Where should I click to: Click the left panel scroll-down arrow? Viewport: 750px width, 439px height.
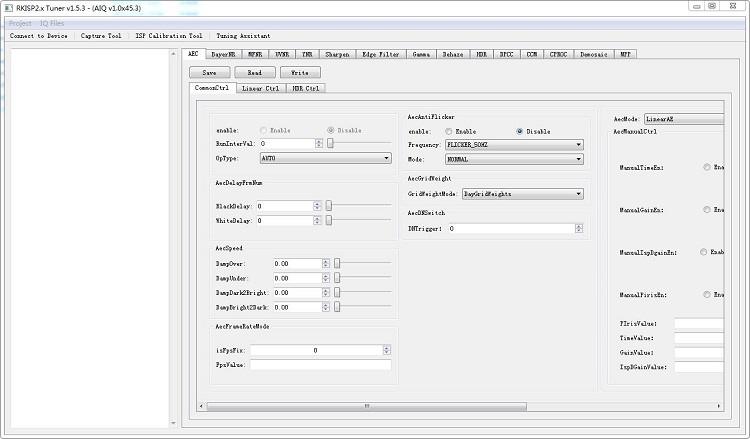coord(173,423)
